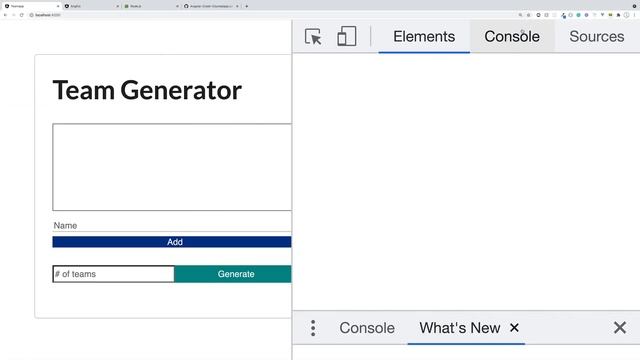Close the DevTools drawer with the X
Image resolution: width=640 pixels, height=360 pixels.
click(620, 327)
